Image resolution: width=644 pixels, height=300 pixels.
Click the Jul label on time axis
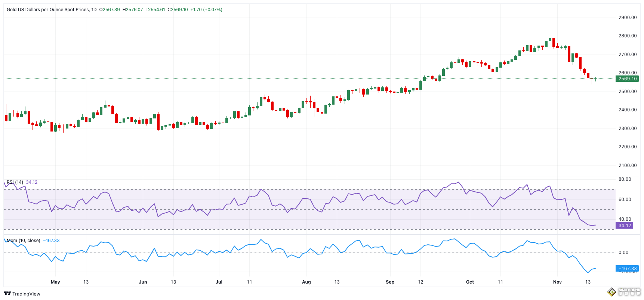(x=219, y=282)
